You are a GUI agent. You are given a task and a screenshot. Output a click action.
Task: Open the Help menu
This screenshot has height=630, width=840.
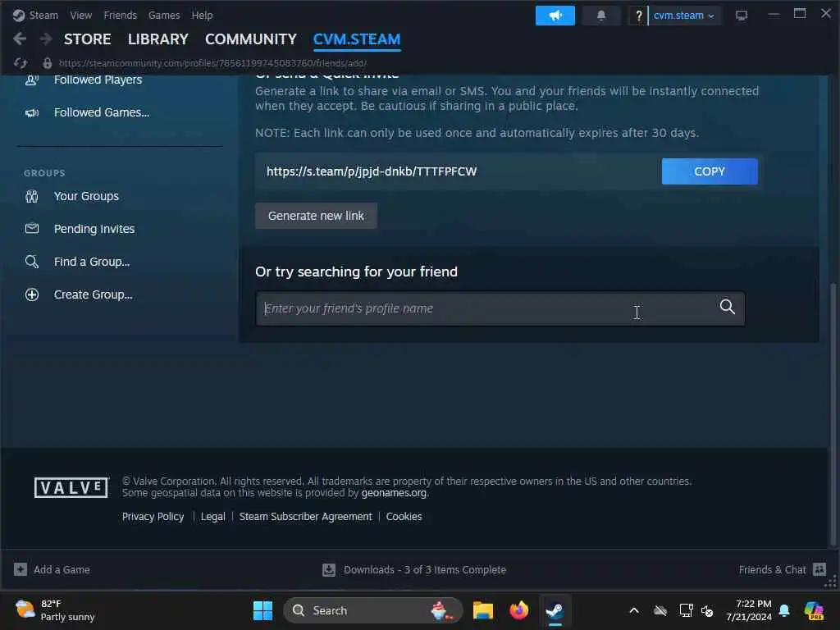pos(202,16)
